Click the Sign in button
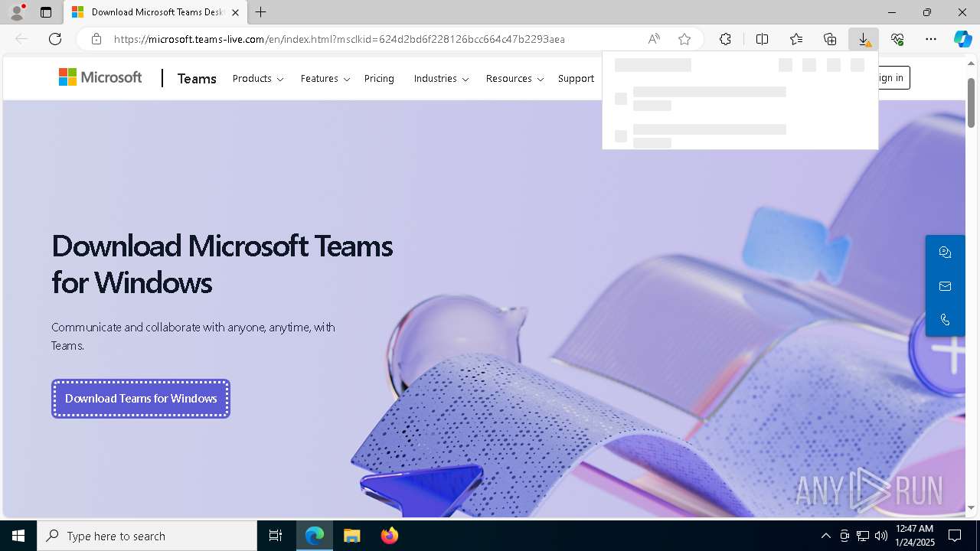980x551 pixels. pyautogui.click(x=894, y=77)
